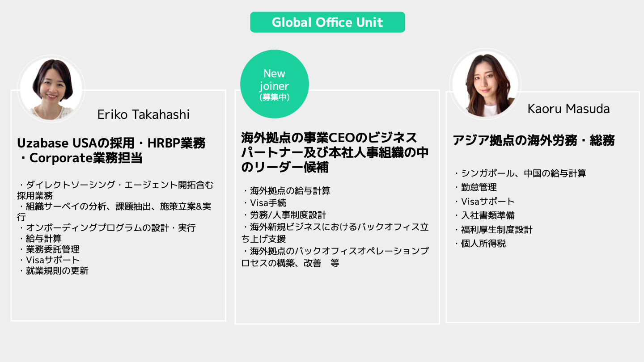Click the Visa手続 item in the middle card
The width and height of the screenshot is (644, 362).
(x=265, y=203)
